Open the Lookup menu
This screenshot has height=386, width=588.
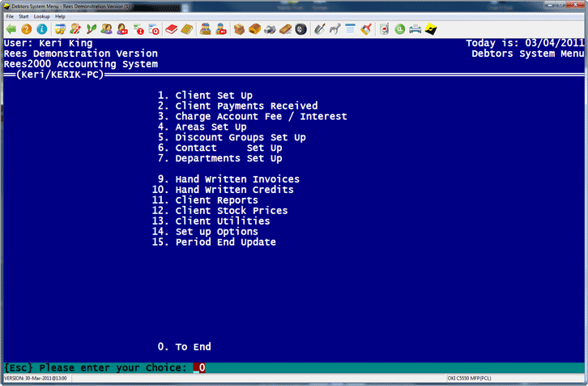(x=41, y=16)
